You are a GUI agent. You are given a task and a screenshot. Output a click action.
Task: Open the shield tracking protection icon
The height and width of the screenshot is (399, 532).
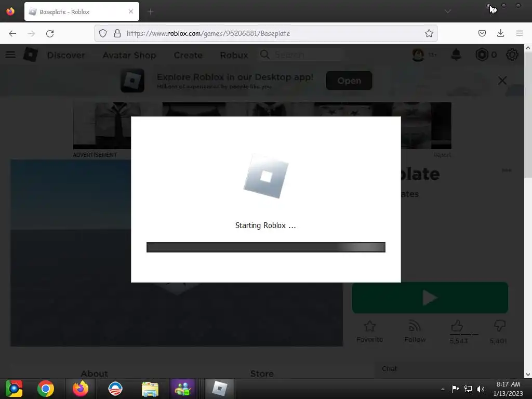pyautogui.click(x=103, y=33)
